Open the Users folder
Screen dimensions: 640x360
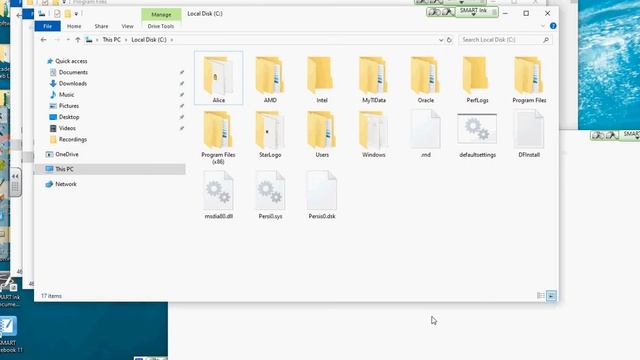coord(322,134)
